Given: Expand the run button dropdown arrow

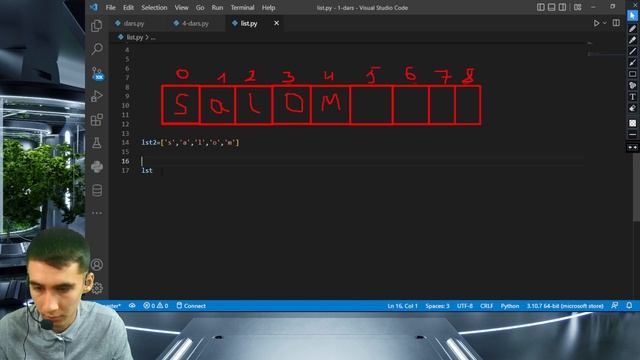Looking at the screenshot, I should point(604,23).
